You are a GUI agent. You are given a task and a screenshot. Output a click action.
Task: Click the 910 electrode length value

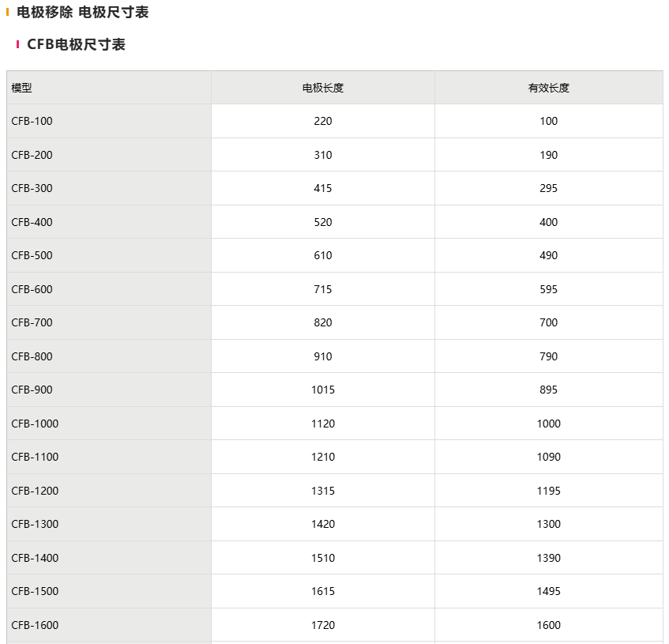click(322, 356)
